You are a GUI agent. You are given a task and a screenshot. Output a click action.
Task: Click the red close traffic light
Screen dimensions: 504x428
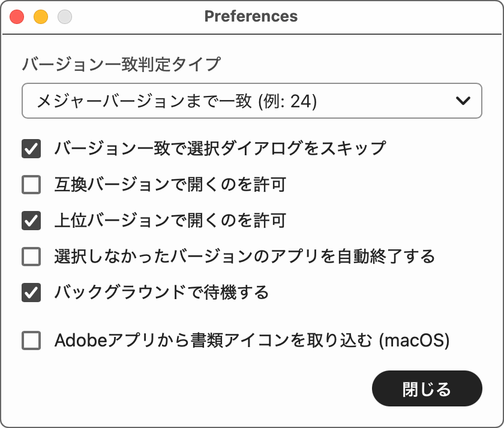[x=17, y=16]
